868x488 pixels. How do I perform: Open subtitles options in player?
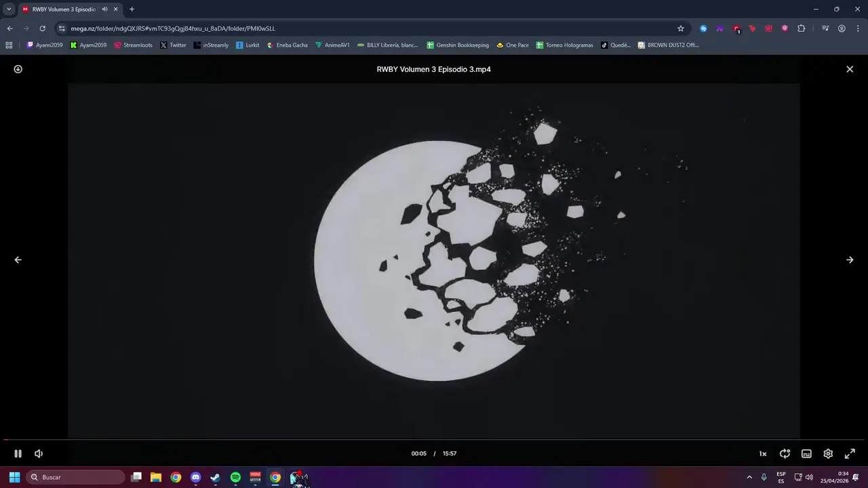point(806,453)
